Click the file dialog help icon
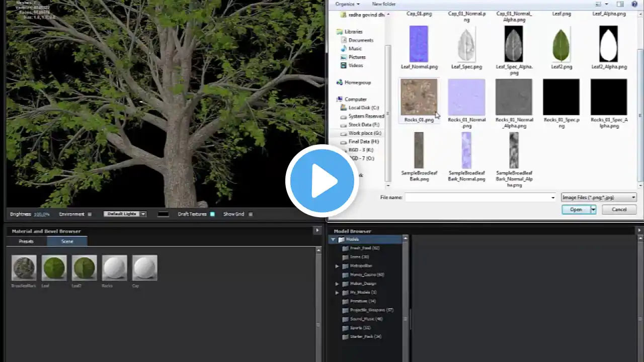This screenshot has height=362, width=644. 634,4
